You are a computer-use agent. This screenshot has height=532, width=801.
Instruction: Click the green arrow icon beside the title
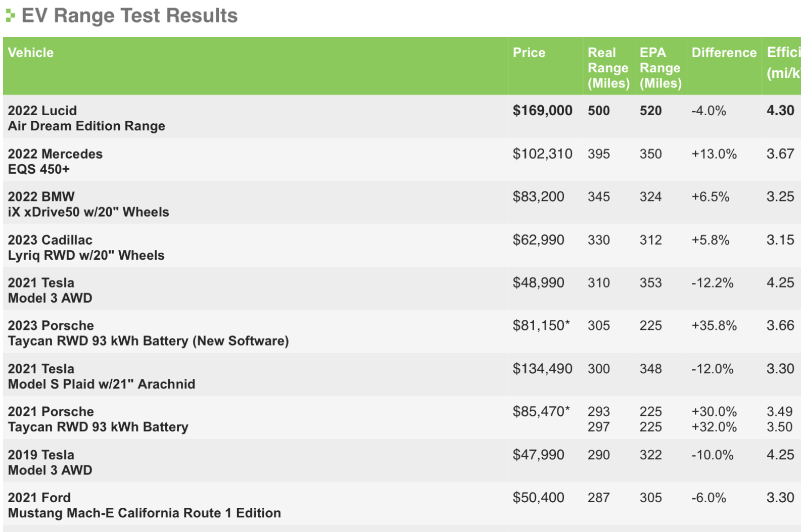(x=10, y=16)
